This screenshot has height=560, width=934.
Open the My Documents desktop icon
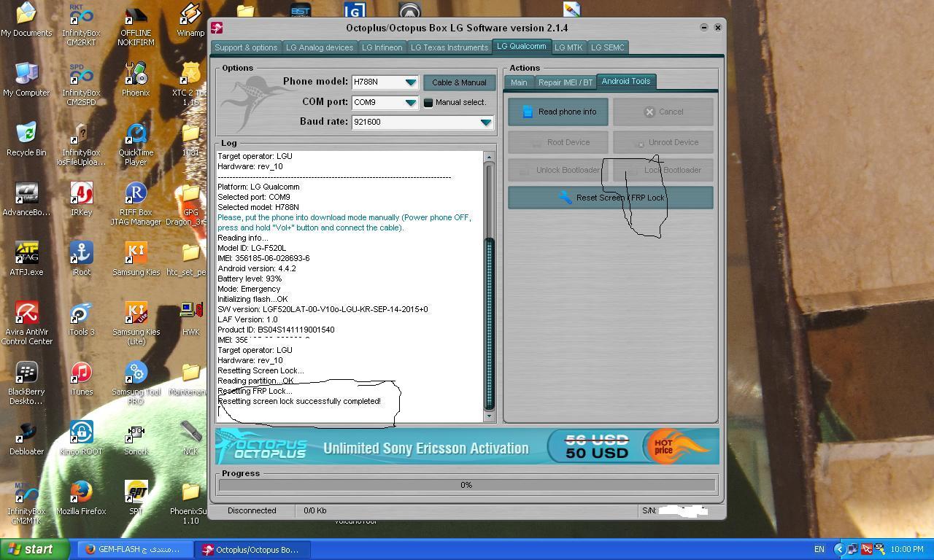point(26,20)
